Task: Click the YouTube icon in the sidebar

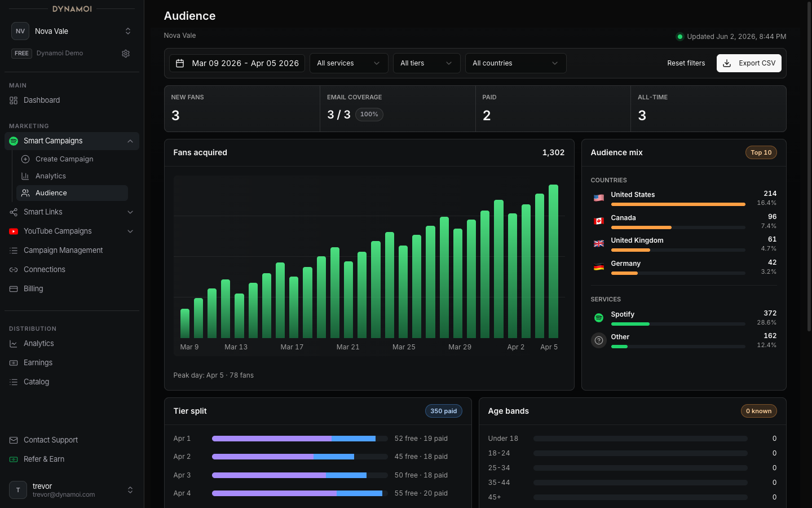Action: pos(14,231)
